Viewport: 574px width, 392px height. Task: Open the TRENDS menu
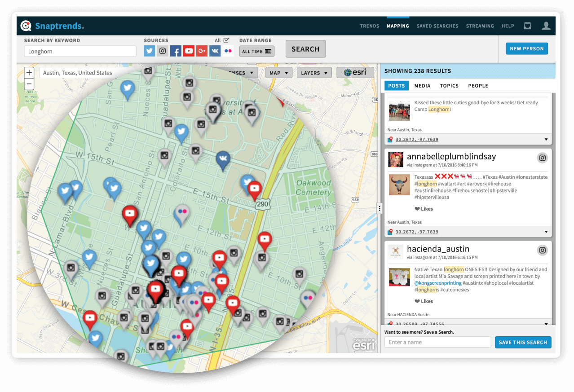point(370,26)
